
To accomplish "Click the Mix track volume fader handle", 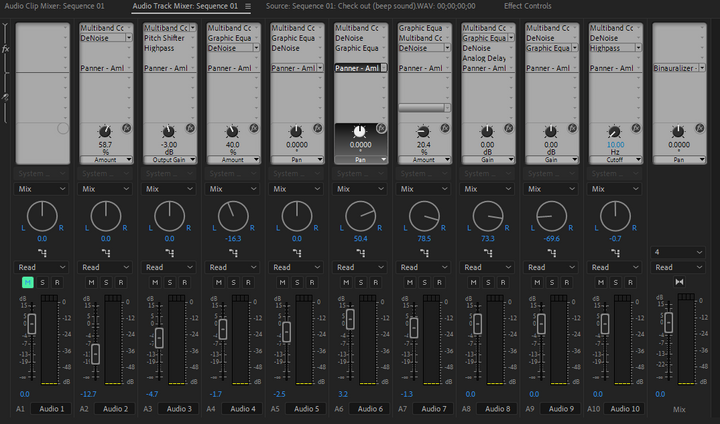I will click(669, 323).
